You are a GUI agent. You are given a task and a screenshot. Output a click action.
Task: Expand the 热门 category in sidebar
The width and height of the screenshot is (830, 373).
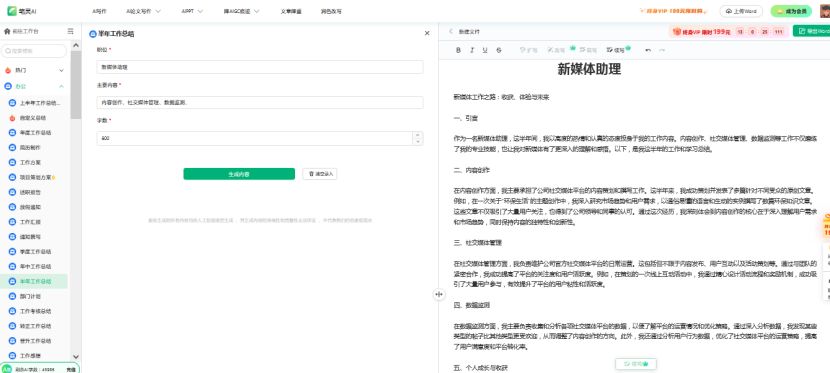pos(61,70)
